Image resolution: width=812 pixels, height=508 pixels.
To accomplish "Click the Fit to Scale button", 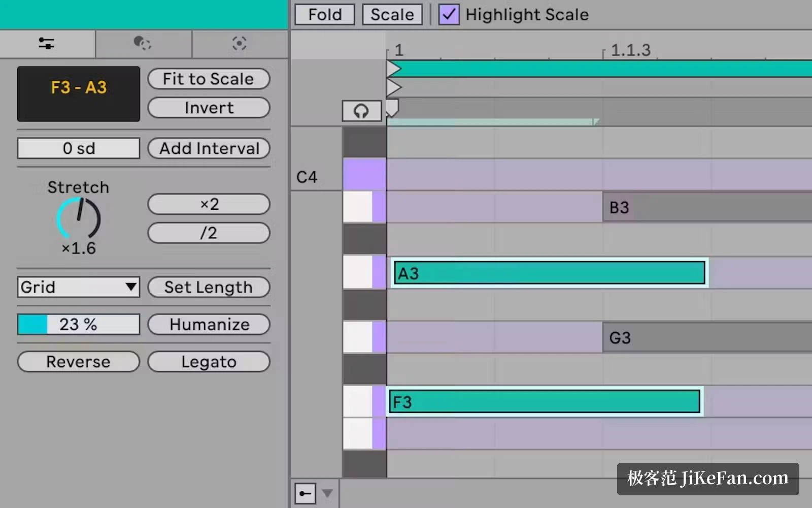I will 209,79.
